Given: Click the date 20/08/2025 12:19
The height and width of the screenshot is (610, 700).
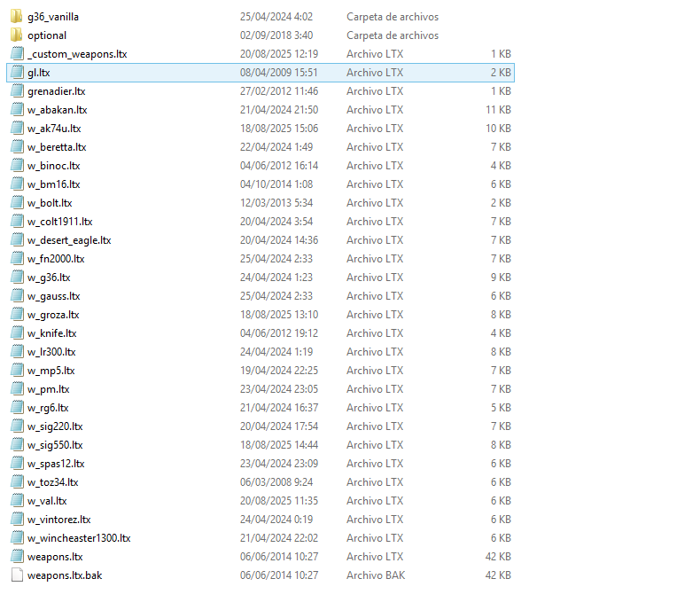Looking at the screenshot, I should coord(279,53).
